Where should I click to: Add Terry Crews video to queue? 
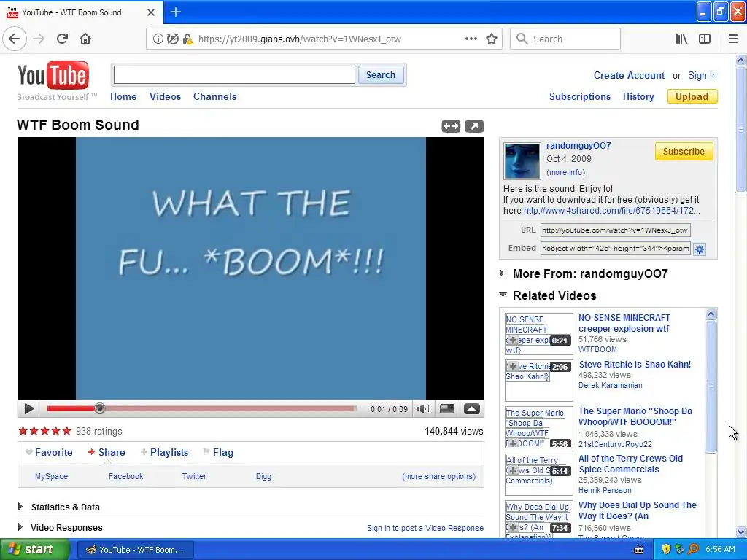[x=513, y=470]
